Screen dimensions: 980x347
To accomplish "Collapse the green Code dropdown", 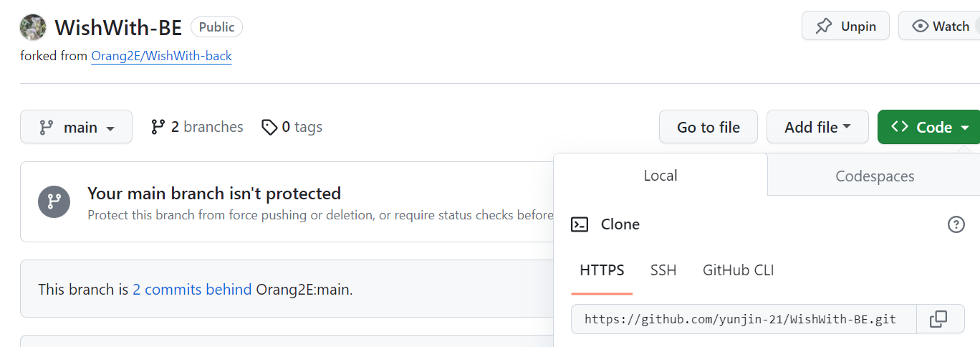I will 930,127.
